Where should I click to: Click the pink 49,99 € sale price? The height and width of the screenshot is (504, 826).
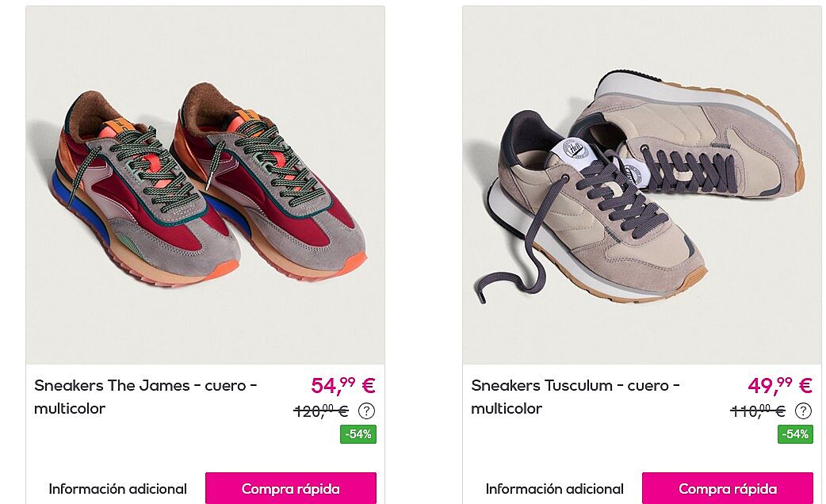click(780, 385)
